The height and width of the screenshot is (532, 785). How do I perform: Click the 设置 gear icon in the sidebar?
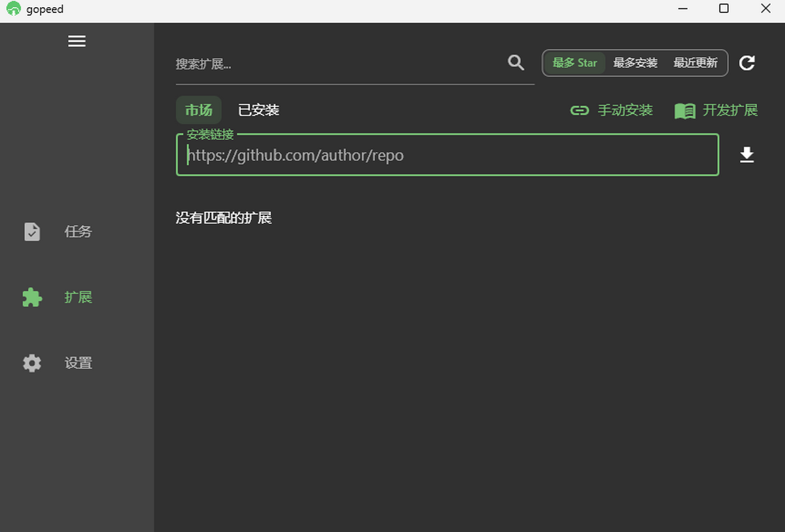[x=32, y=363]
